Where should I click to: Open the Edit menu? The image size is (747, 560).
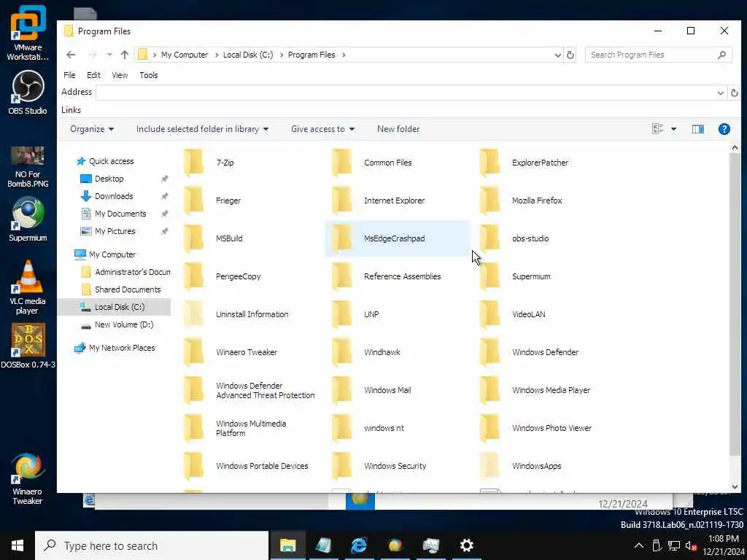click(x=94, y=75)
